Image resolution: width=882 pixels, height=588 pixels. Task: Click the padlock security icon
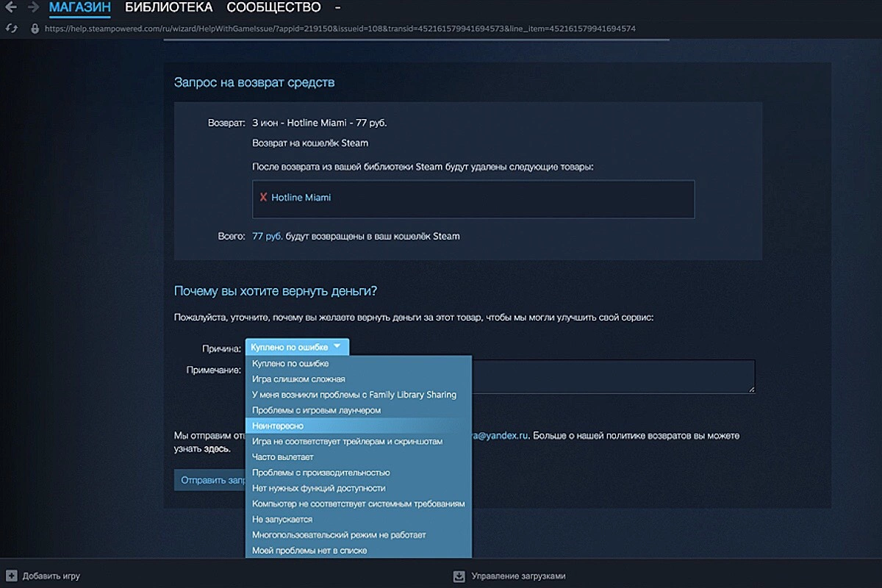point(34,29)
